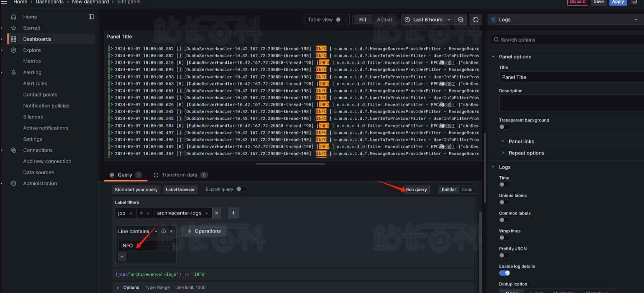
Task: Turn on Wrap lines toggle
Action: 504,237
